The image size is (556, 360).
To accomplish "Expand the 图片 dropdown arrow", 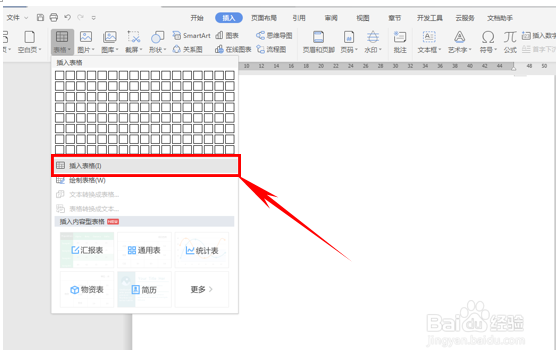I will (x=93, y=50).
